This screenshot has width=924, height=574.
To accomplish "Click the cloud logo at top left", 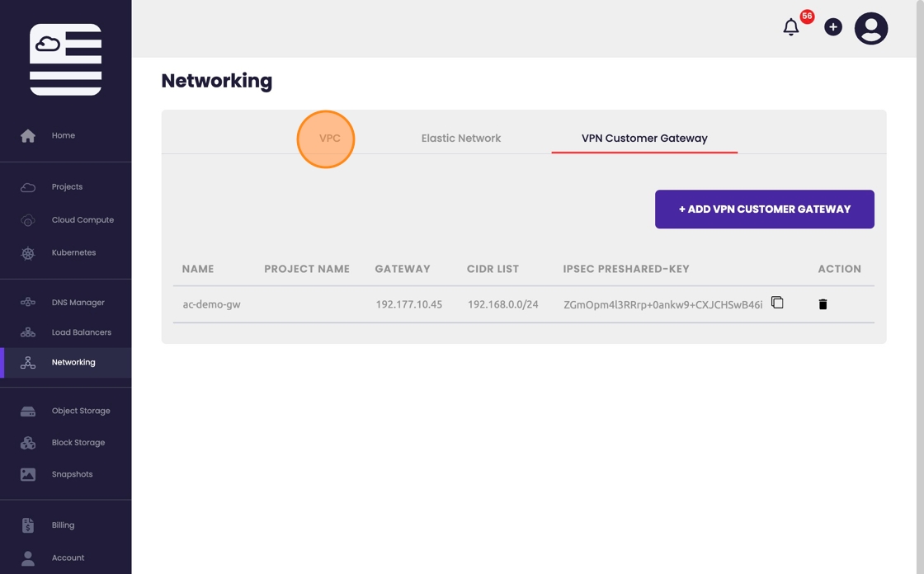I will click(x=65, y=59).
